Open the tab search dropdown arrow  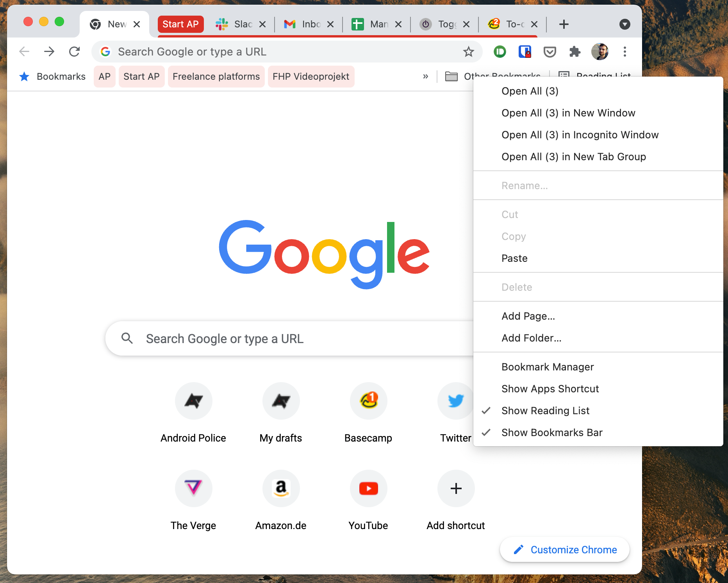(625, 24)
